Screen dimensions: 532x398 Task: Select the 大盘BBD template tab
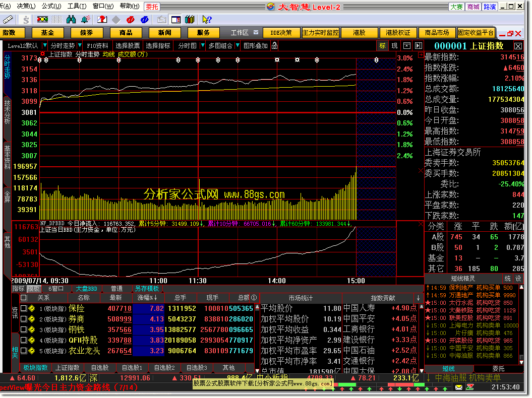point(86,289)
